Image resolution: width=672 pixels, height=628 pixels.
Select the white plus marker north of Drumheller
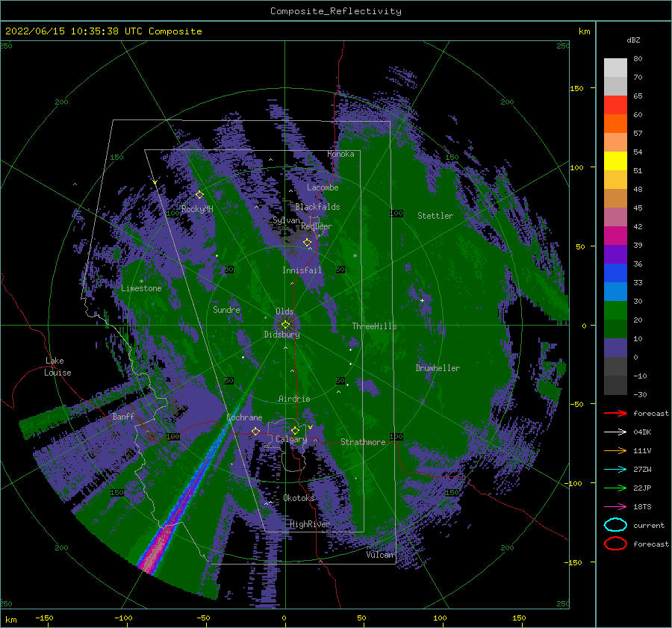tap(422, 300)
